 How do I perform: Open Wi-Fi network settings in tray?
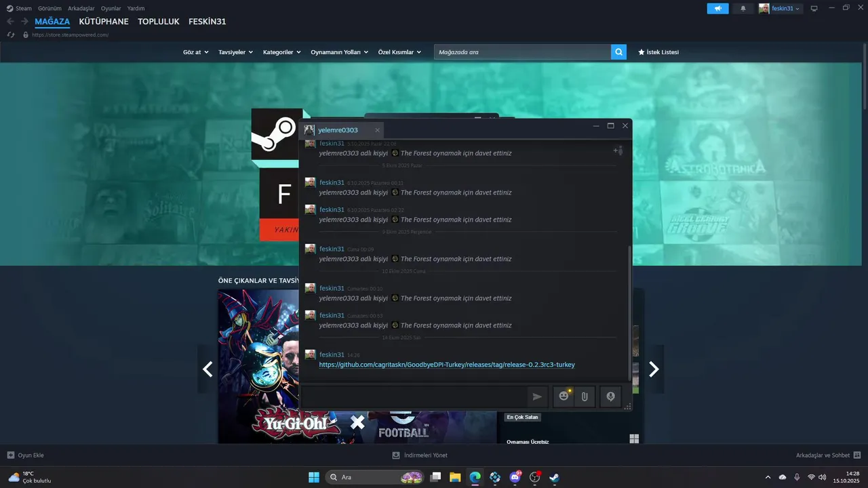811,477
